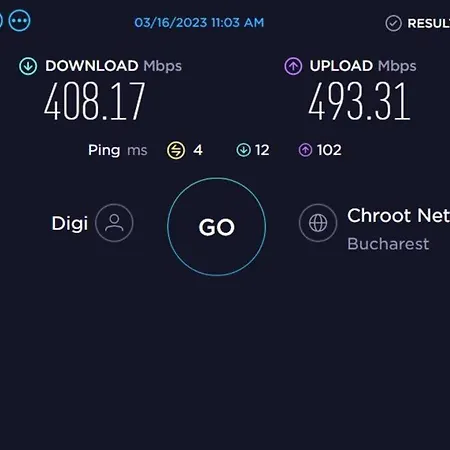
Task: Click the download latency ping icon
Action: point(243,150)
